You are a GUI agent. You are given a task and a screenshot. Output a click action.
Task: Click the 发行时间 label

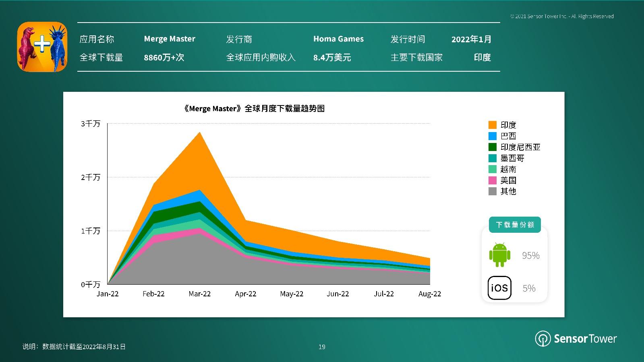click(408, 39)
